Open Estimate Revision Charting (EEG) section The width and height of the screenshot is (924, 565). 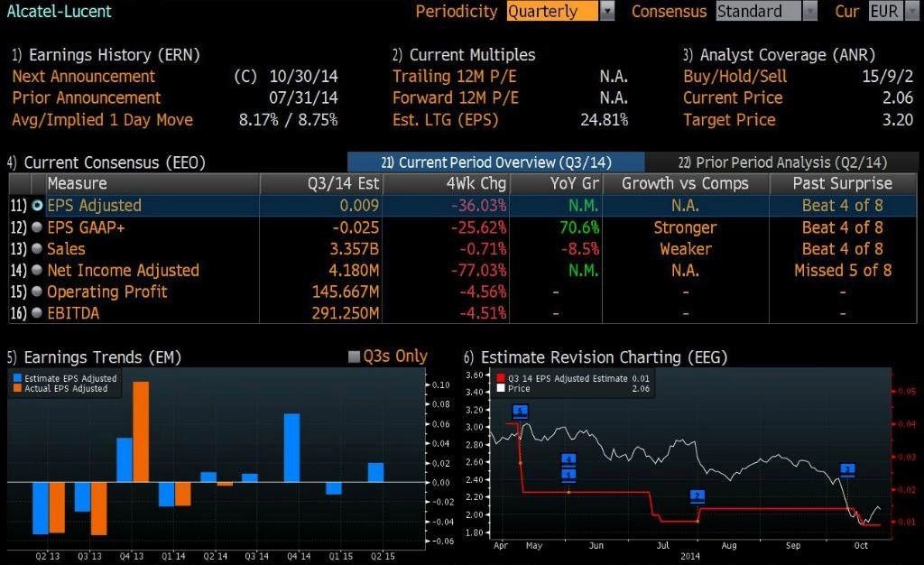(596, 357)
